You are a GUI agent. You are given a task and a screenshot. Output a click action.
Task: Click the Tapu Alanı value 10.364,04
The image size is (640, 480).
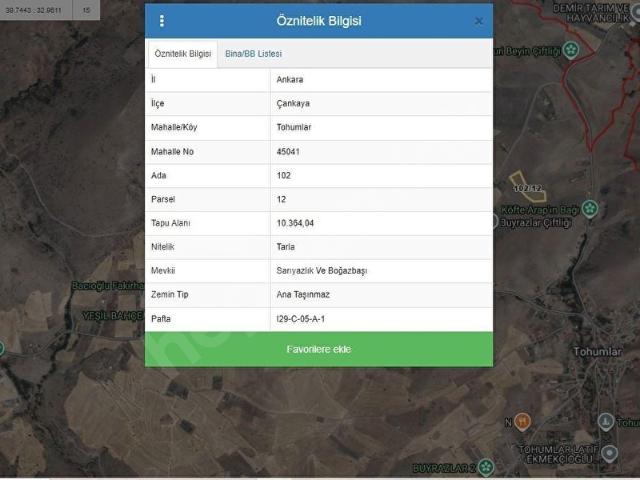tap(295, 223)
